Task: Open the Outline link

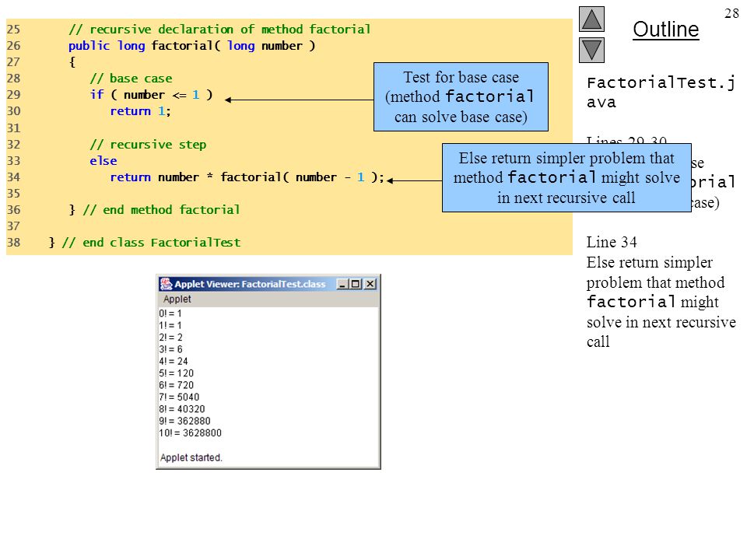Action: click(665, 30)
